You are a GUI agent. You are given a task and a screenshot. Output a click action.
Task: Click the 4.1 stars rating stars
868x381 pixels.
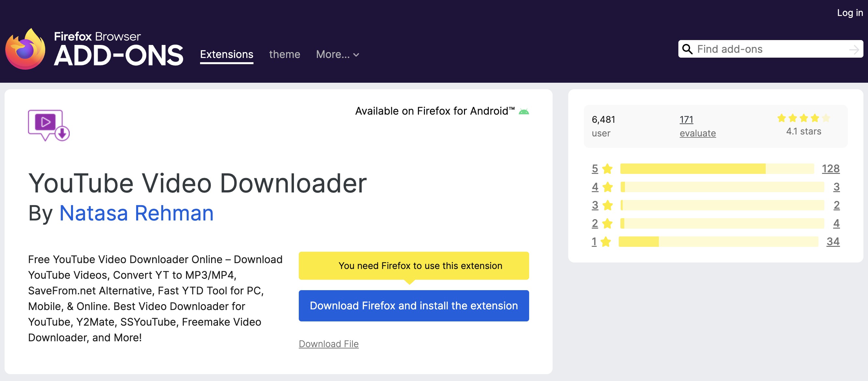click(803, 118)
